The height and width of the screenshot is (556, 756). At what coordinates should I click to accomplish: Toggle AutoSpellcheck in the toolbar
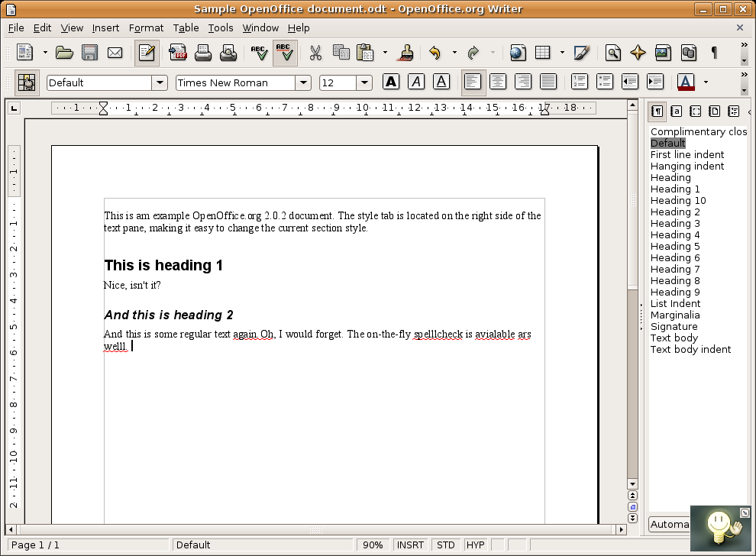point(285,53)
